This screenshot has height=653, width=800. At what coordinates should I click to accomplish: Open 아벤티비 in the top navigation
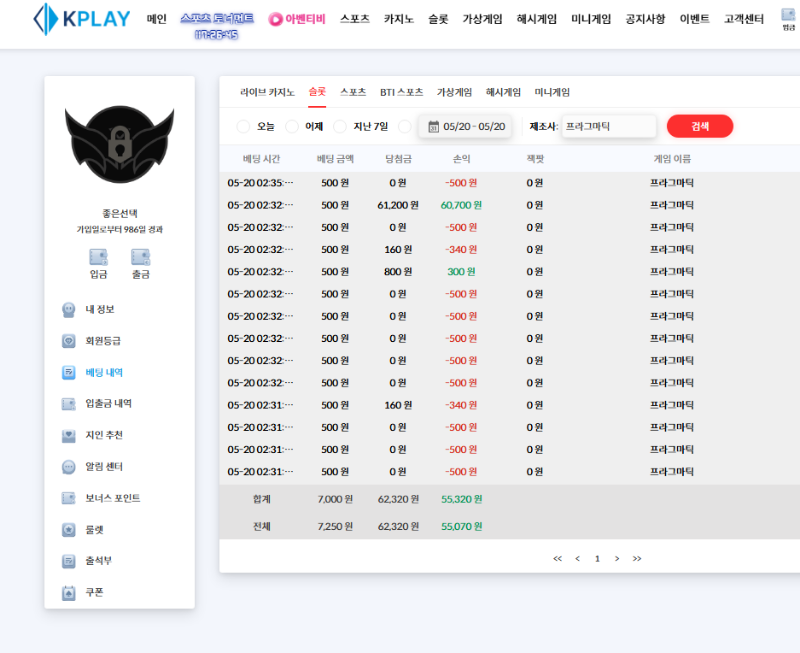click(x=305, y=19)
